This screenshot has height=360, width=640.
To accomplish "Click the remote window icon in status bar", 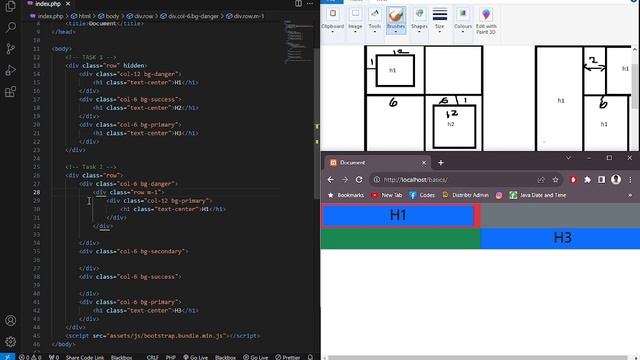I will click(x=7, y=357).
